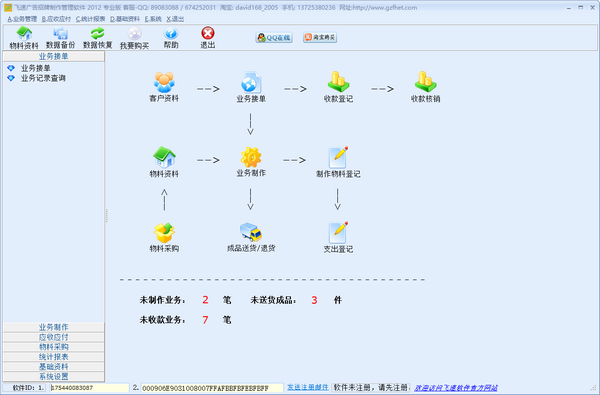Switch to the 应收应付 sidebar section

(x=54, y=337)
